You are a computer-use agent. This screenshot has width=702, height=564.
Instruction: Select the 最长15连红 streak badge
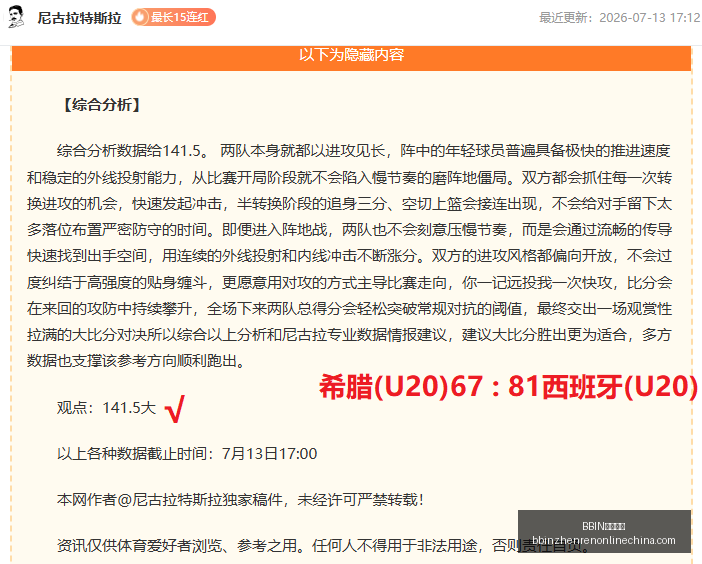pos(174,17)
